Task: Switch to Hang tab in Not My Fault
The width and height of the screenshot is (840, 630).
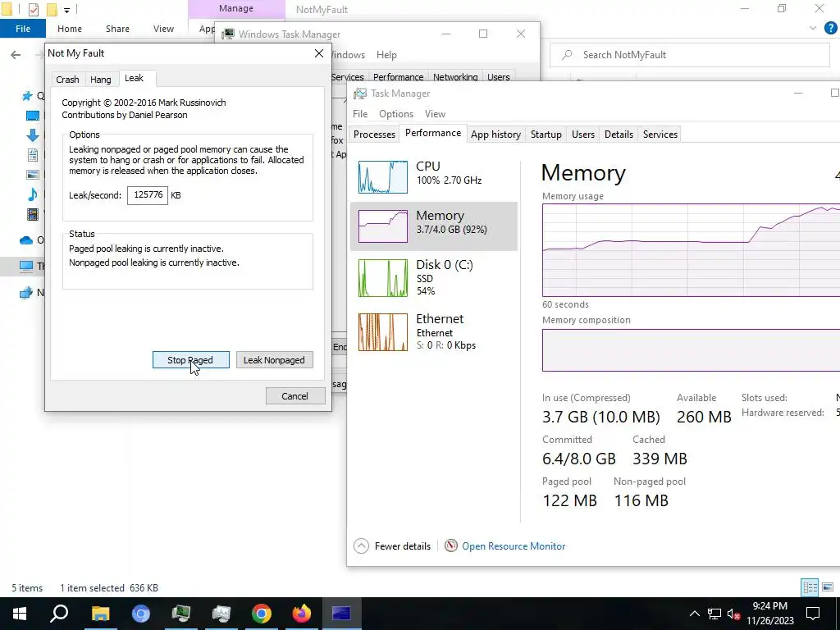Action: pos(101,80)
